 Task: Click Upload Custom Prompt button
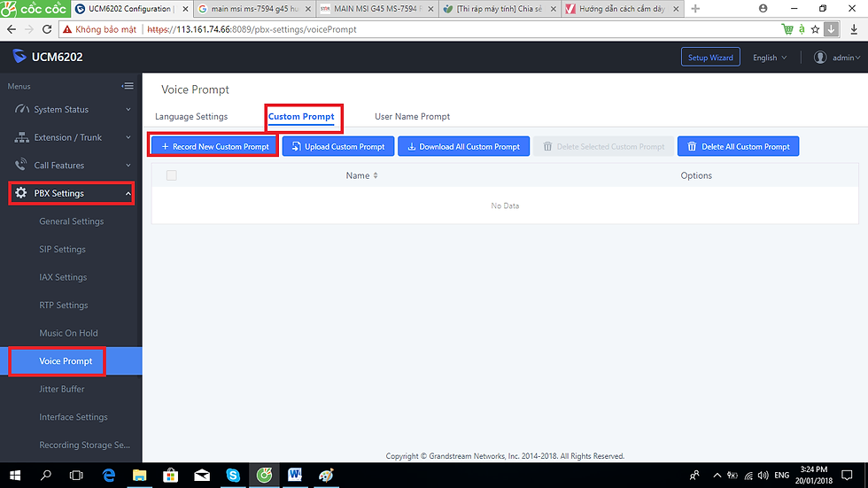click(338, 147)
